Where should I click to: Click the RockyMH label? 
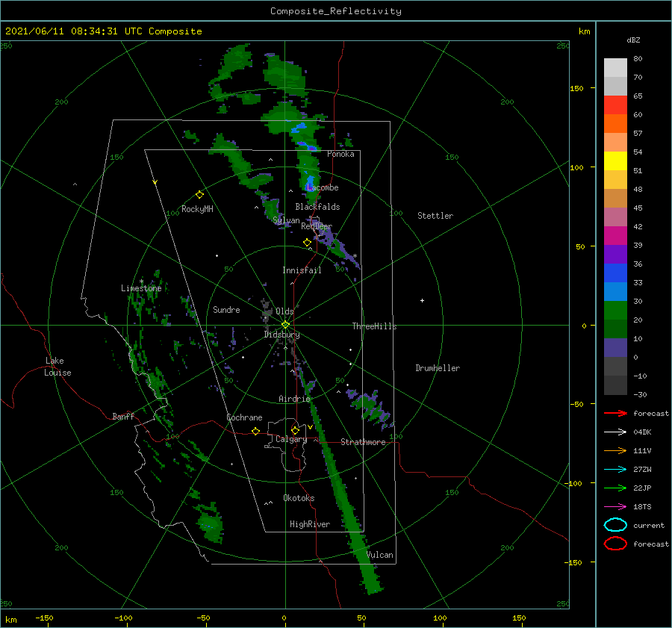pos(197,209)
